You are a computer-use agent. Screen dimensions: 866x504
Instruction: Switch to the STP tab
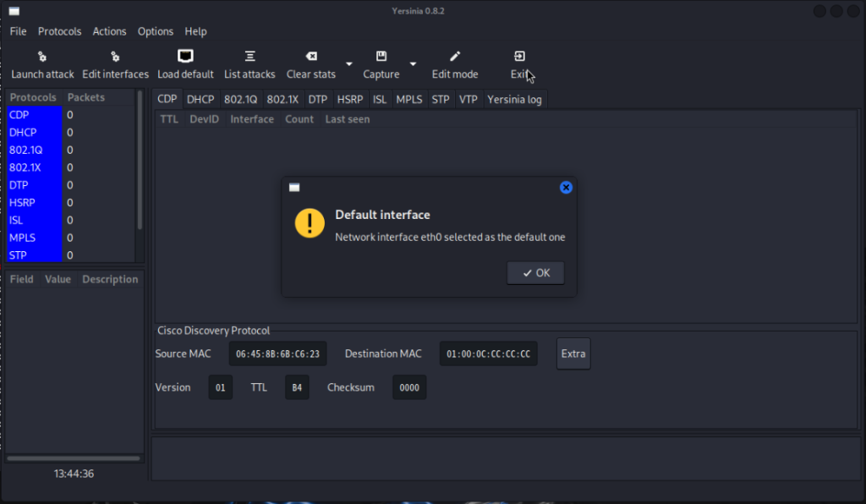pos(440,100)
